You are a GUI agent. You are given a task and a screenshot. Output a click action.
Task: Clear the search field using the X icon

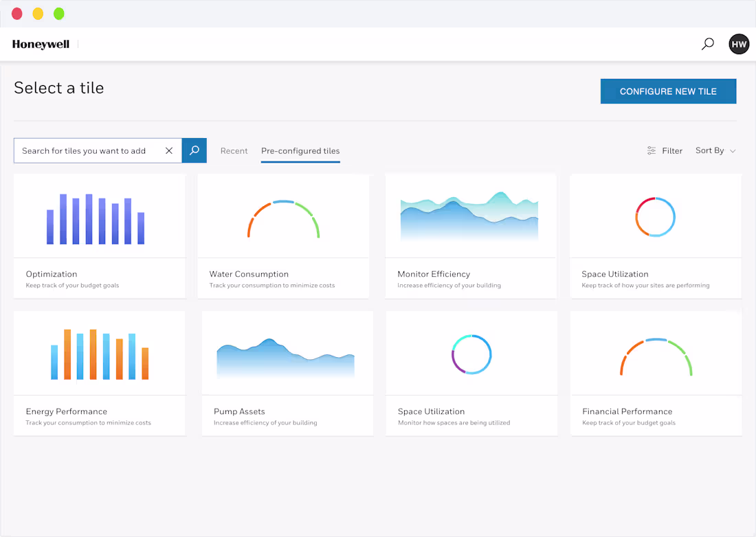coord(169,150)
